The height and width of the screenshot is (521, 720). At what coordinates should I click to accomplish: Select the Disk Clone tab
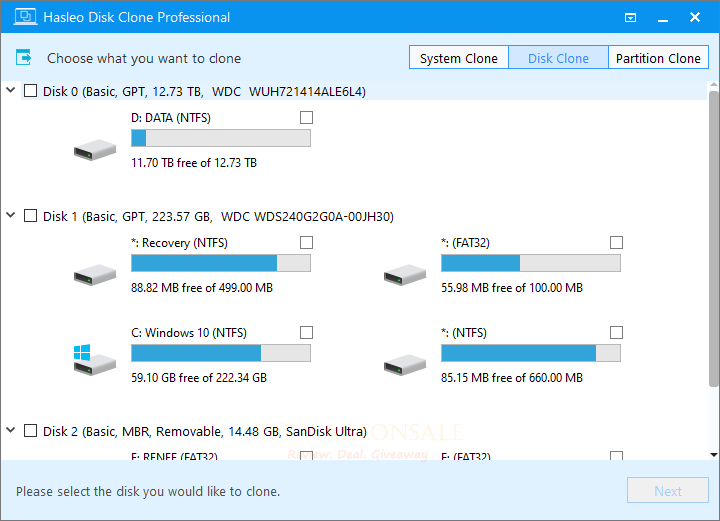click(558, 57)
